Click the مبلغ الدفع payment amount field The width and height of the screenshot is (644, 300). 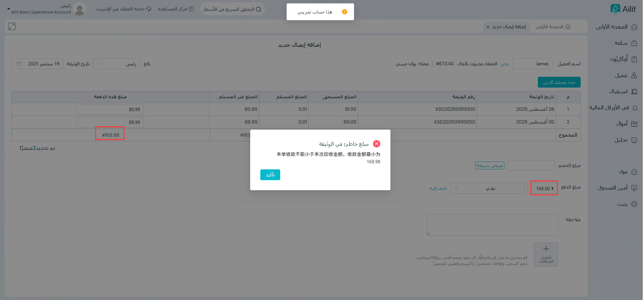[544, 188]
